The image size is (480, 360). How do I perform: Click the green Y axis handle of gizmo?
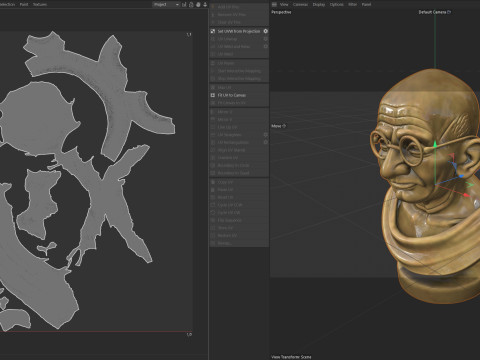click(435, 144)
